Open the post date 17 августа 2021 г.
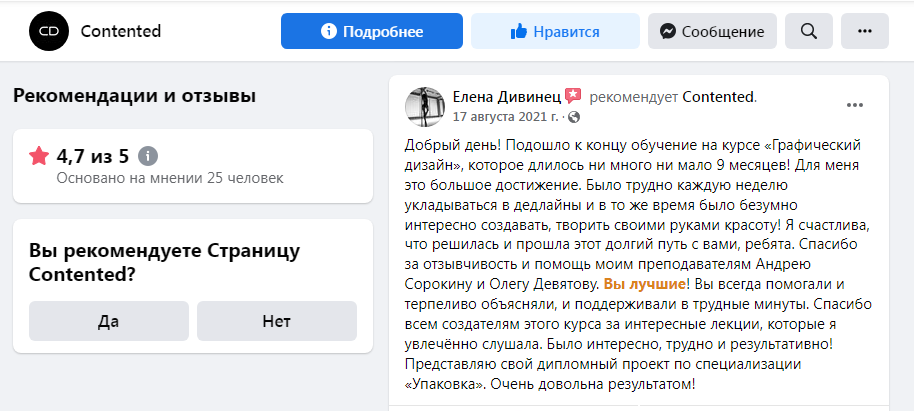Screen dimensions: 914x411 click(x=508, y=117)
